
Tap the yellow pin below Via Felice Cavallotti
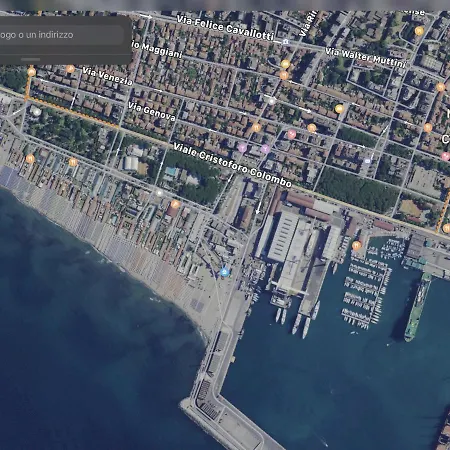pyautogui.click(x=285, y=64)
